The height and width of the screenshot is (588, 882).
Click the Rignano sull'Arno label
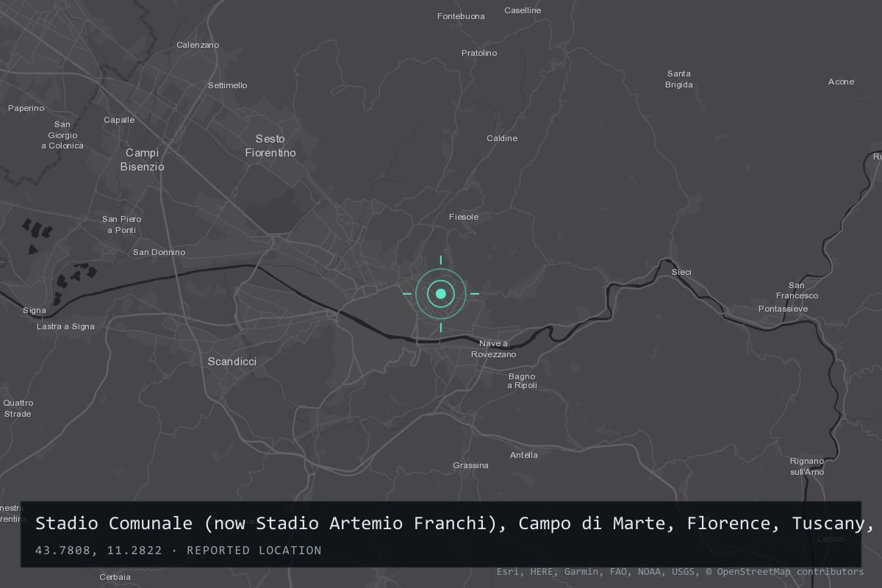point(807,466)
